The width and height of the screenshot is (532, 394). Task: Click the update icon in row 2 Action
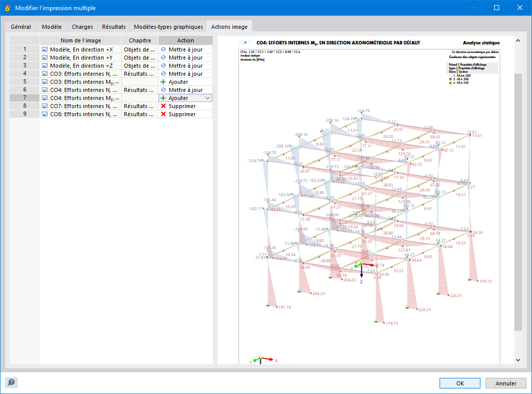pyautogui.click(x=163, y=58)
